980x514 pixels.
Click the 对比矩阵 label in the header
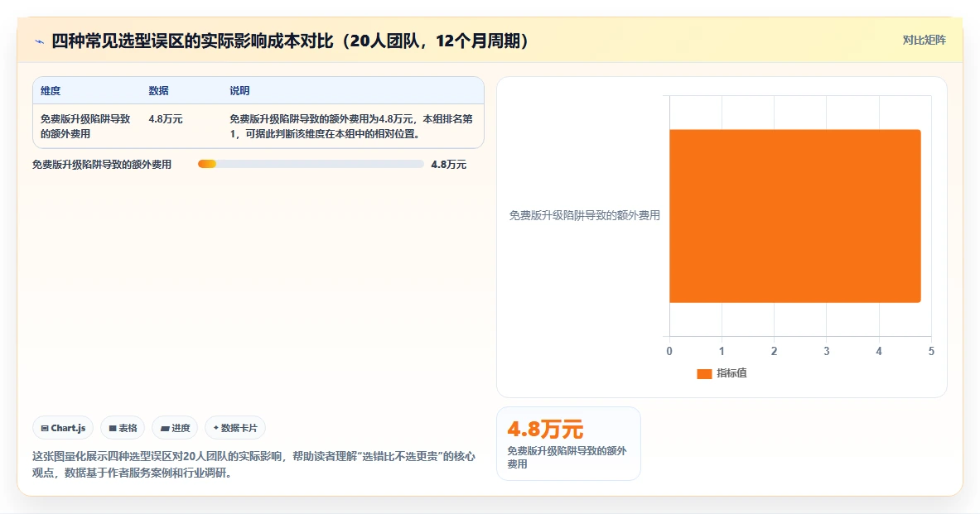tap(924, 40)
